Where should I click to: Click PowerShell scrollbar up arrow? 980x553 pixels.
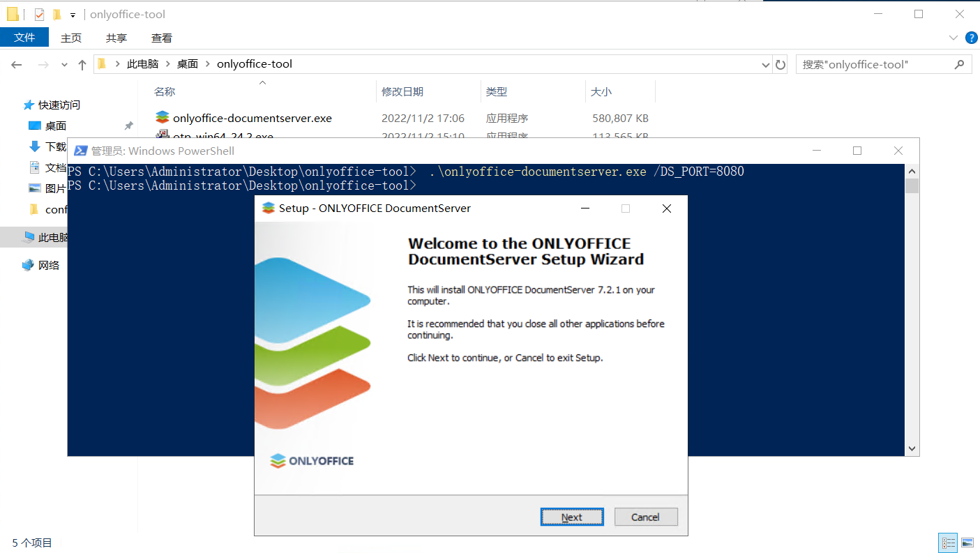coord(912,171)
